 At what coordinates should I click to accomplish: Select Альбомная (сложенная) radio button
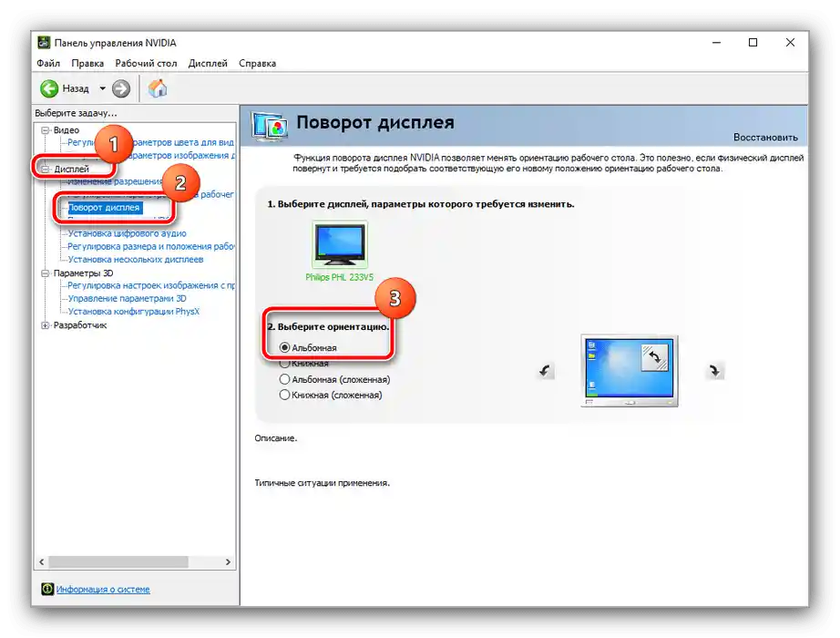coord(284,379)
